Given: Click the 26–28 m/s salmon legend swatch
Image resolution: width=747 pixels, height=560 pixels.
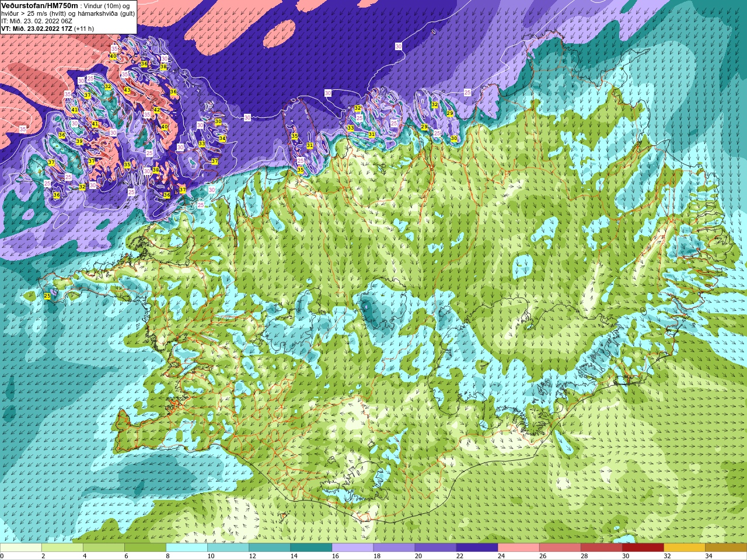Looking at the screenshot, I should (x=560, y=548).
